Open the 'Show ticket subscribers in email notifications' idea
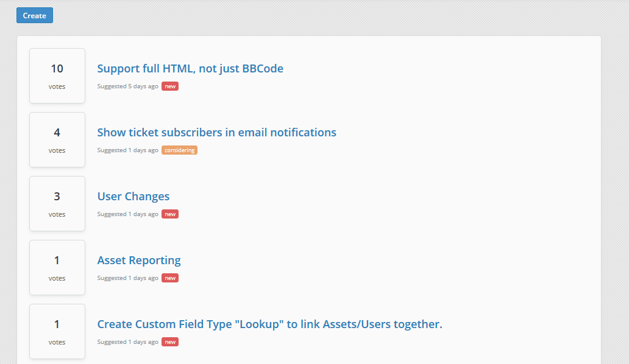This screenshot has width=629, height=364. pyautogui.click(x=216, y=132)
